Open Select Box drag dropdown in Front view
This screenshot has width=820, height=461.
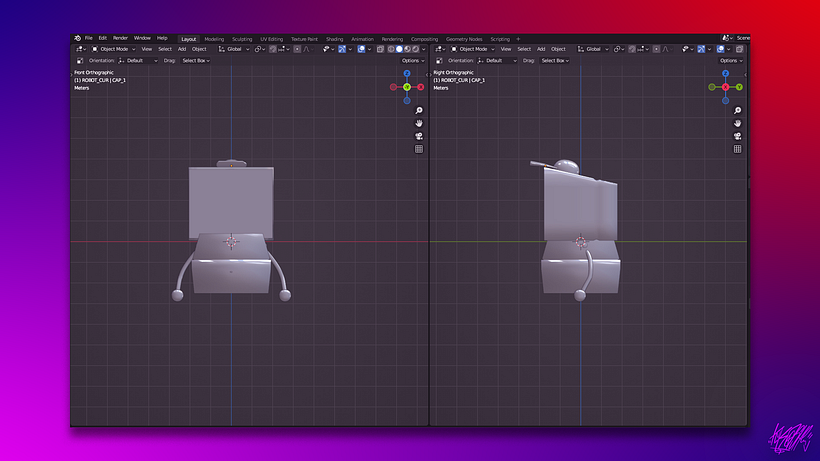196,61
